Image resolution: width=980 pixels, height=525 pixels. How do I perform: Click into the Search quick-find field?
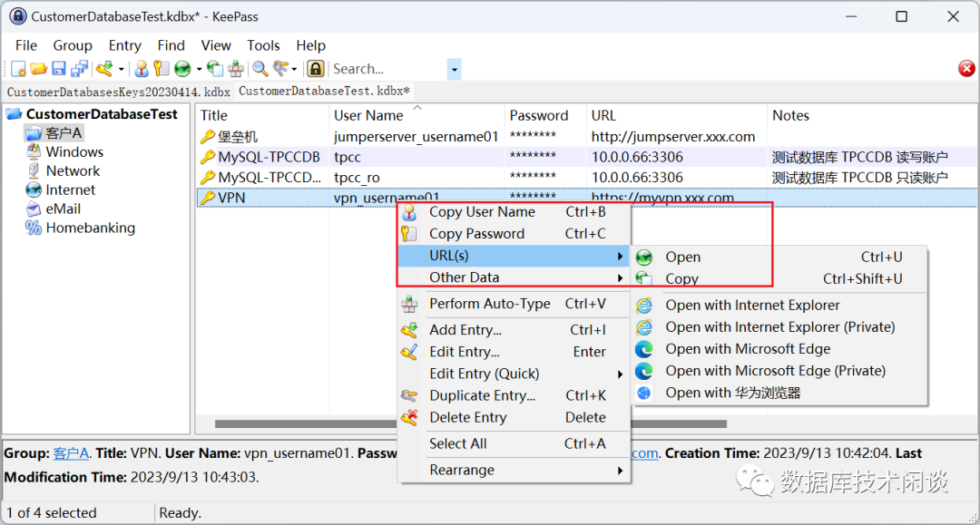coord(387,69)
